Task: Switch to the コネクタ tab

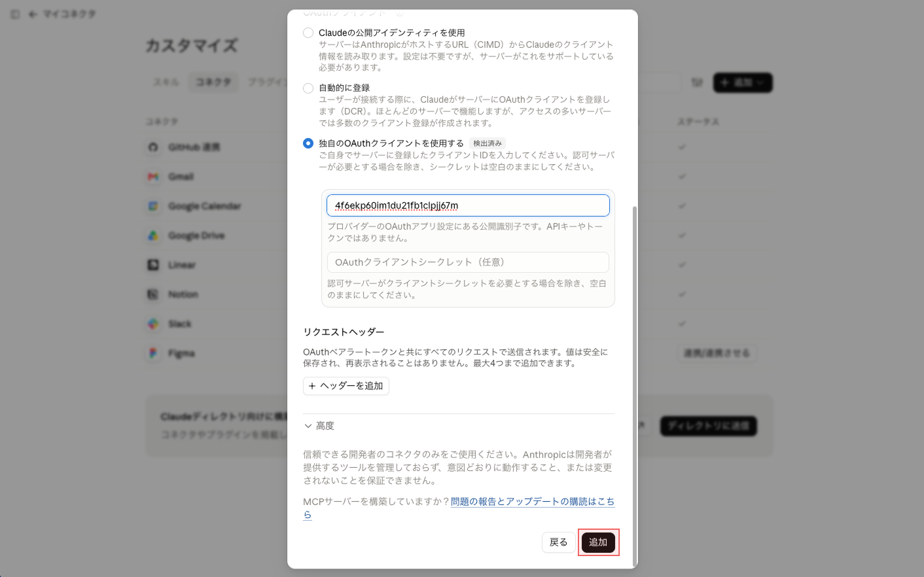Action: point(213,82)
